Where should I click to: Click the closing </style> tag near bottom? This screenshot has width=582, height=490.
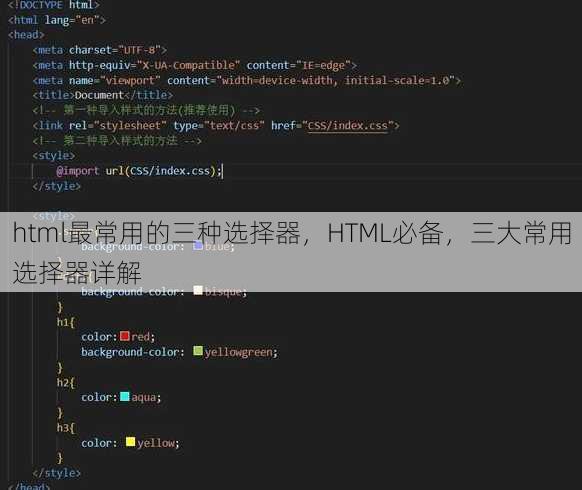[x=56, y=473]
